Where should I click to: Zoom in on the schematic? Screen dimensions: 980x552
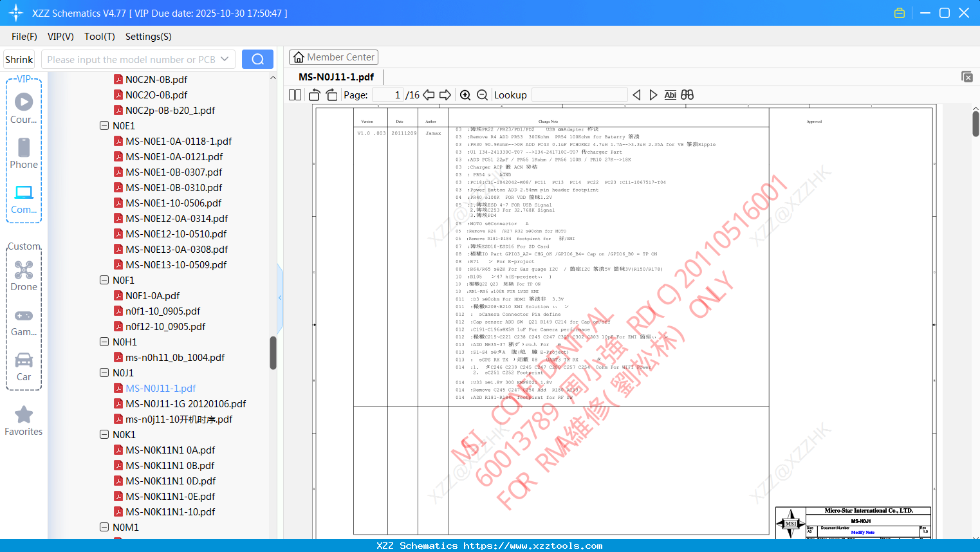tap(465, 95)
